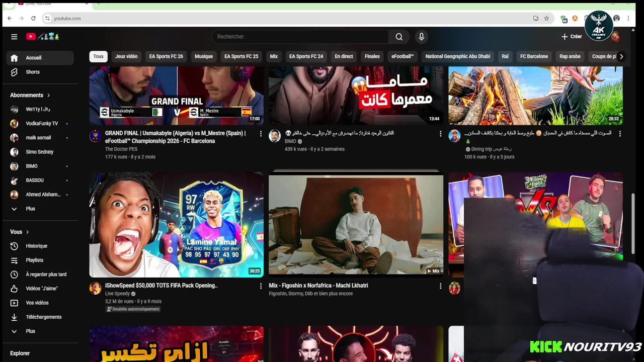Open options for GRAND FINAL video

[x=261, y=134]
